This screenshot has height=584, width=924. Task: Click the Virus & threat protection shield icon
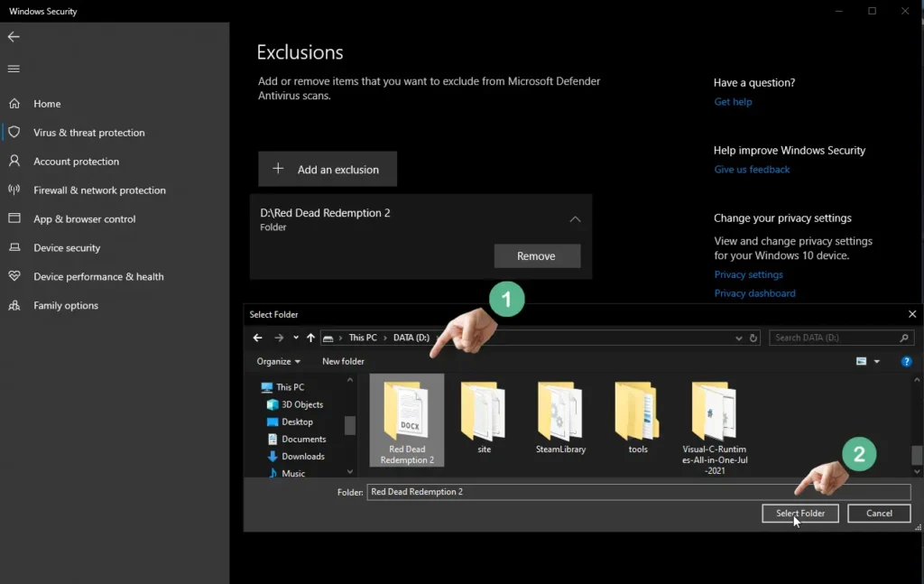coord(14,132)
